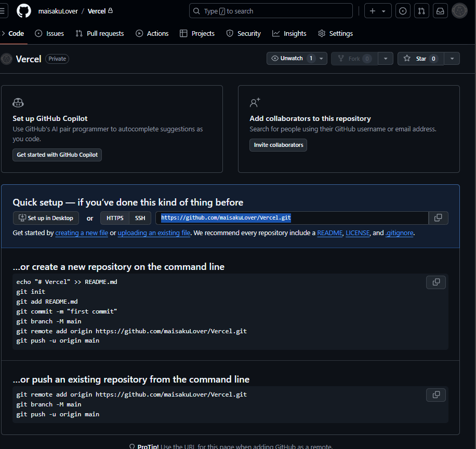The height and width of the screenshot is (449, 476).
Task: Click Get started with GitHub Copilot
Action: pos(57,155)
